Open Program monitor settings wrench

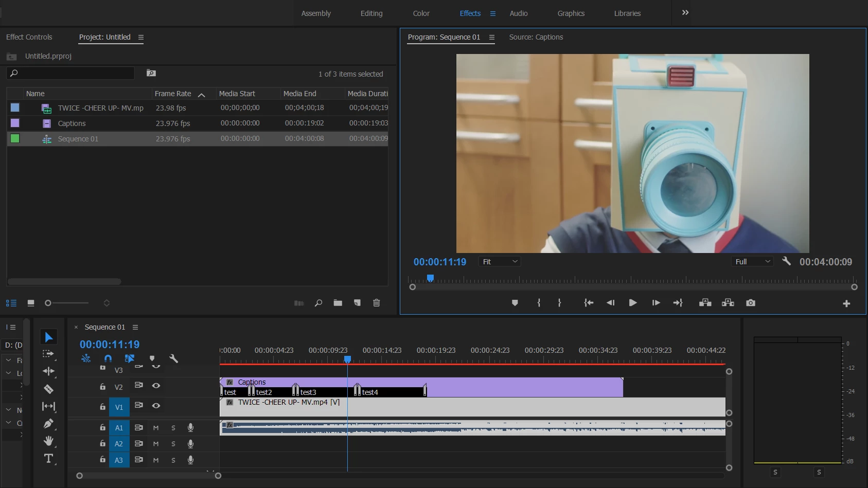point(786,261)
